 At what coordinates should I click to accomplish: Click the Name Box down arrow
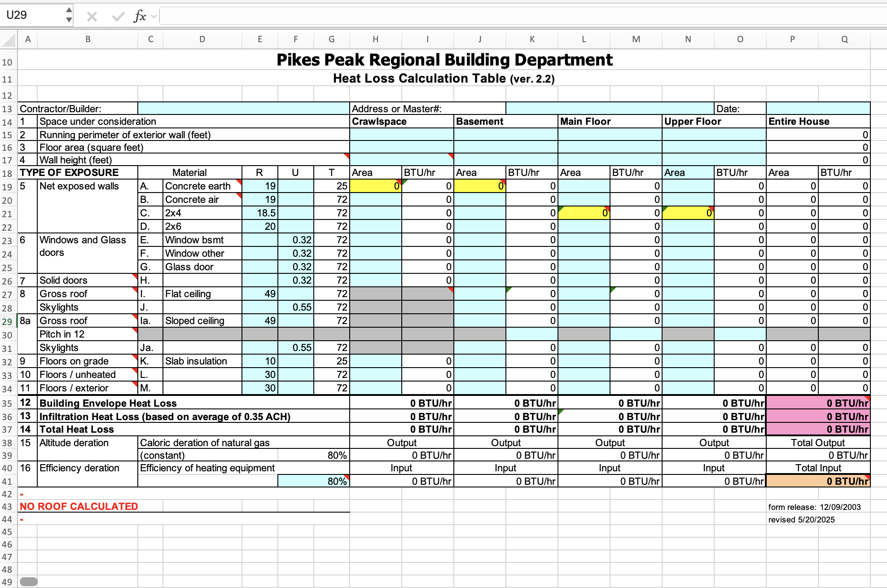(x=69, y=20)
